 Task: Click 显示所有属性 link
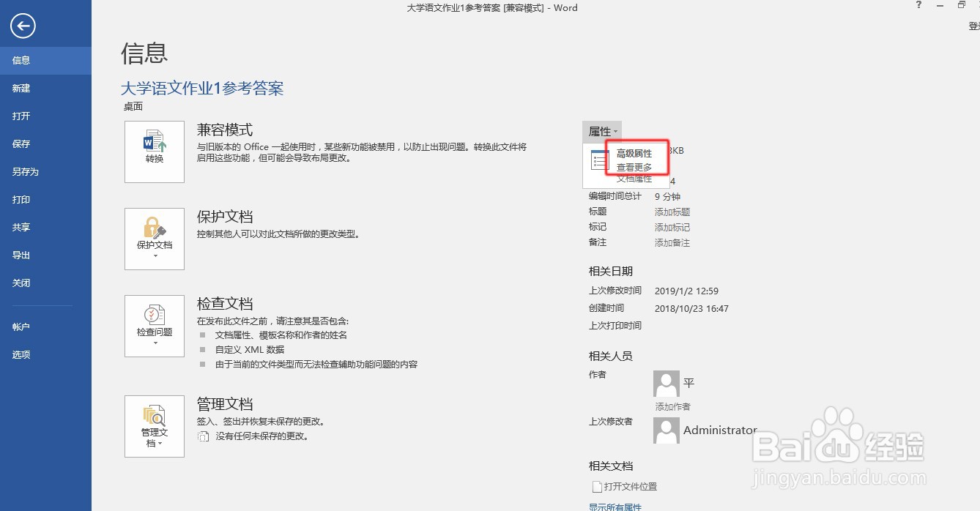[615, 507]
